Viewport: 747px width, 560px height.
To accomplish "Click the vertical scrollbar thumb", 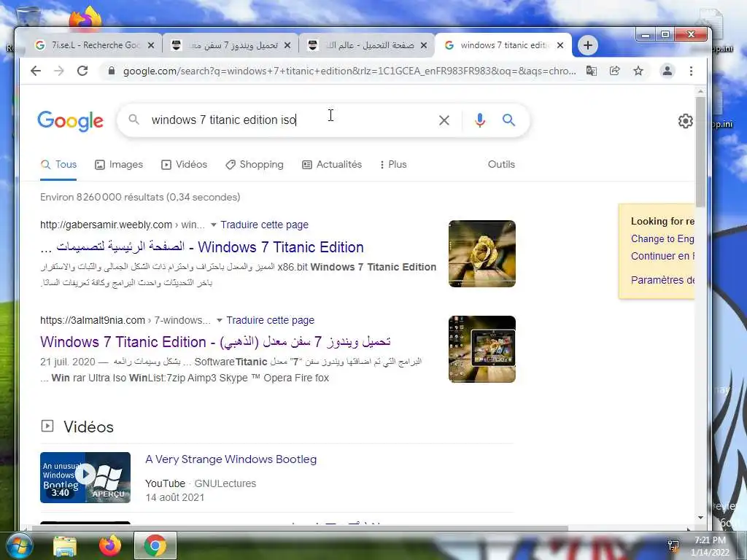I will [700, 152].
